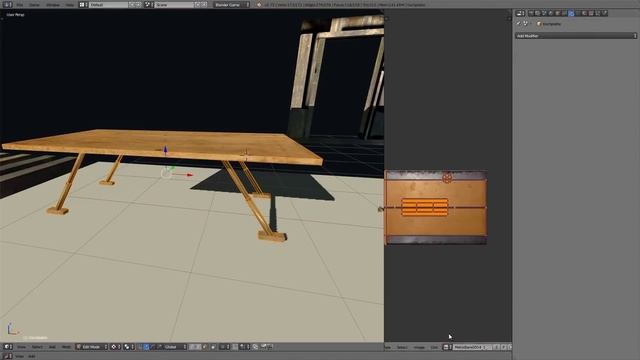Add a new screen layout
The image size is (640, 360).
tap(132, 4)
